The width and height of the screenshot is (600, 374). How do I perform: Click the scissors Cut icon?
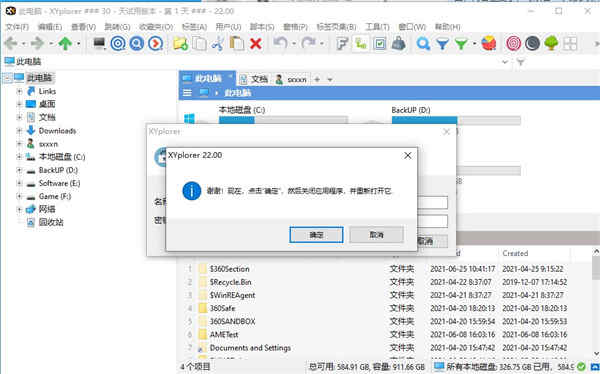[218, 44]
